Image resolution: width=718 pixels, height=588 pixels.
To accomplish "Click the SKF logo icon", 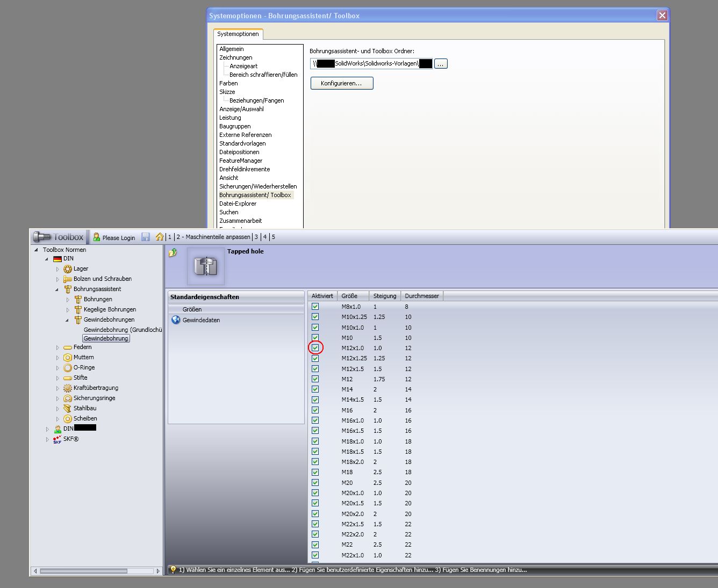I will point(58,439).
